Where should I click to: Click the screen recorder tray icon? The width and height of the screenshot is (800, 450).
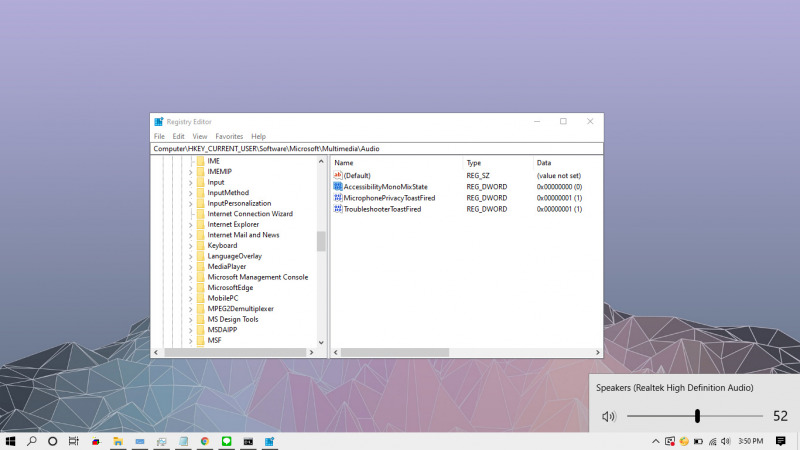[670, 441]
